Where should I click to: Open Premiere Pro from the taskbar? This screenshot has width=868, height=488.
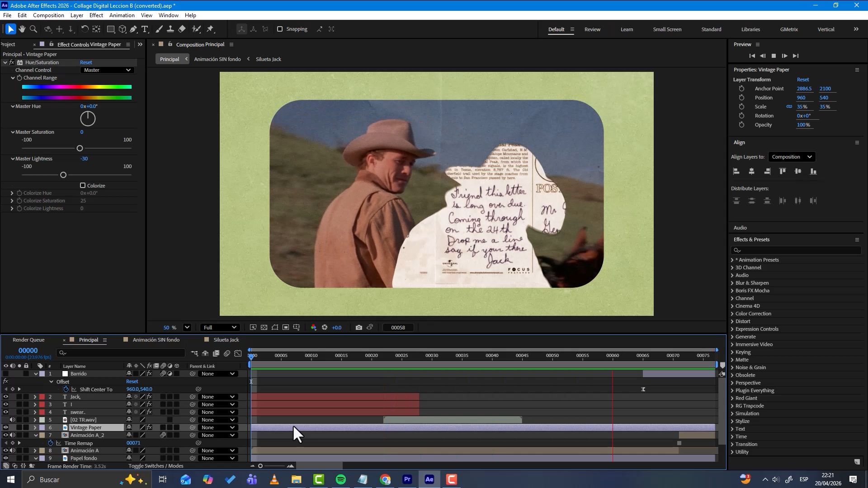[407, 479]
